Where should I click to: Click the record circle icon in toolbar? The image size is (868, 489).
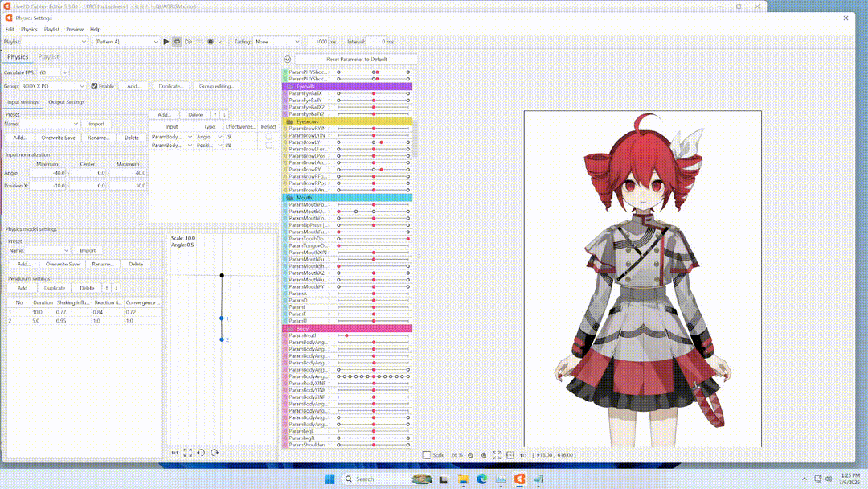coord(211,42)
